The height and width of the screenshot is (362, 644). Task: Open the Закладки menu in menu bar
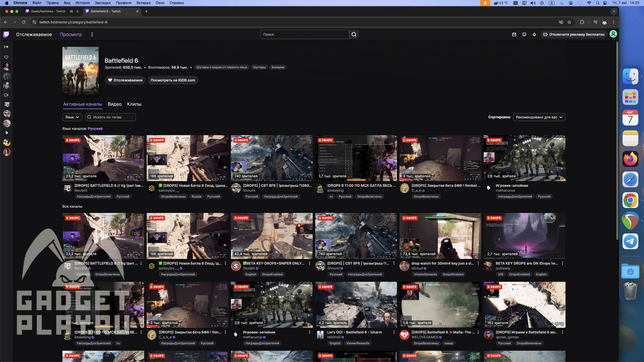[x=103, y=3]
